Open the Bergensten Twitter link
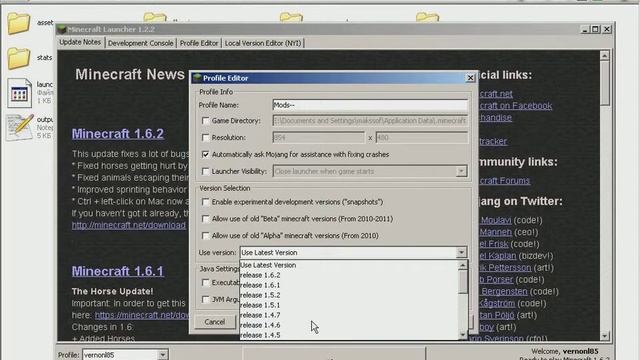This screenshot has width=640, height=360. tap(504, 291)
